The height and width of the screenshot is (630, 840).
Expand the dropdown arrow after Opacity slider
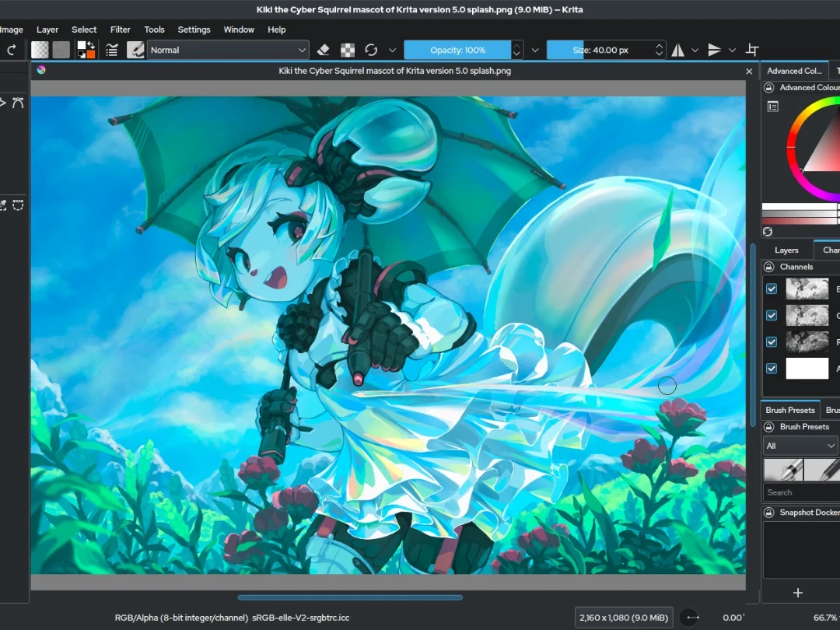[x=534, y=50]
